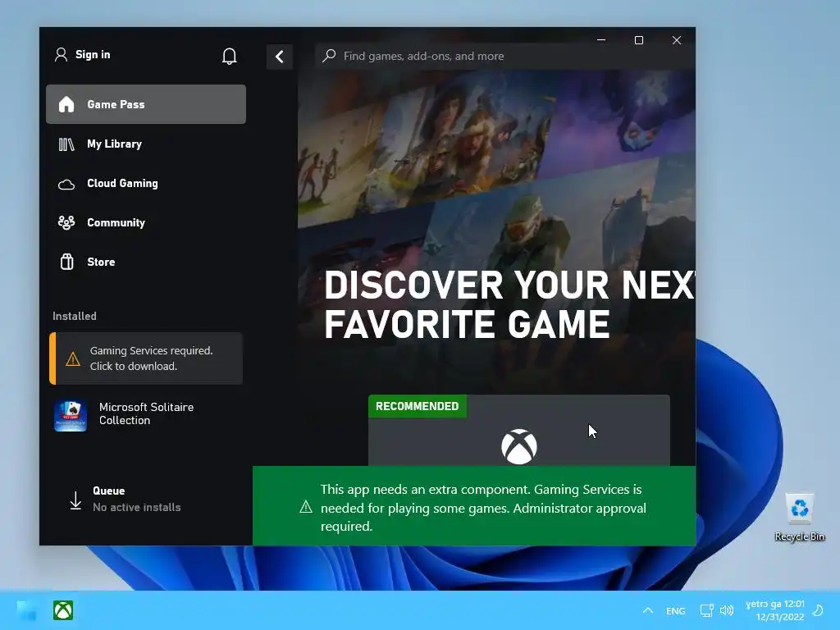Click the My Library books icon
Image resolution: width=840 pixels, height=630 pixels.
click(66, 144)
